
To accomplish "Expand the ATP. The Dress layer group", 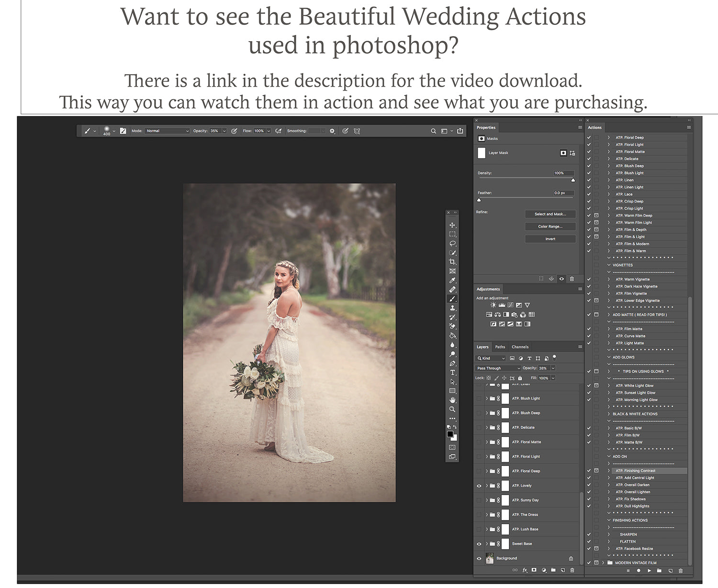I will coord(487,515).
